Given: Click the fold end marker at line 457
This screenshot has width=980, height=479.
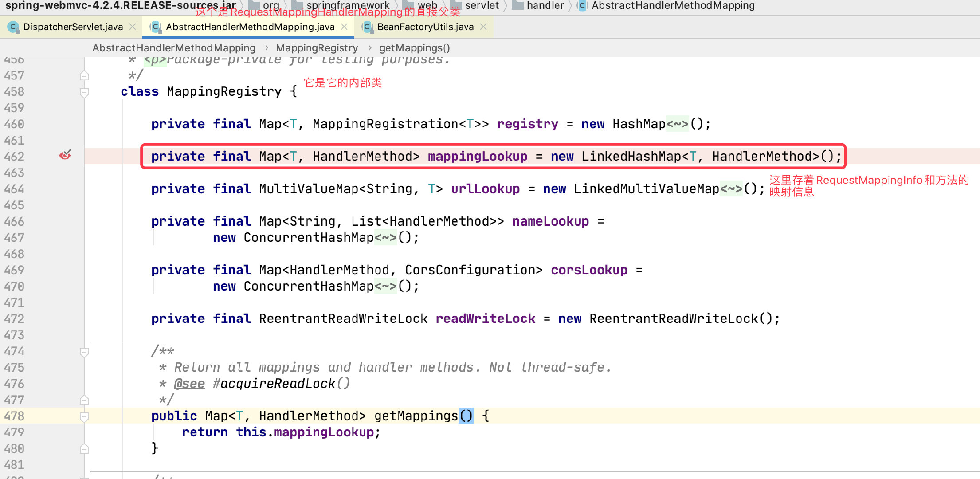Looking at the screenshot, I should [x=84, y=76].
